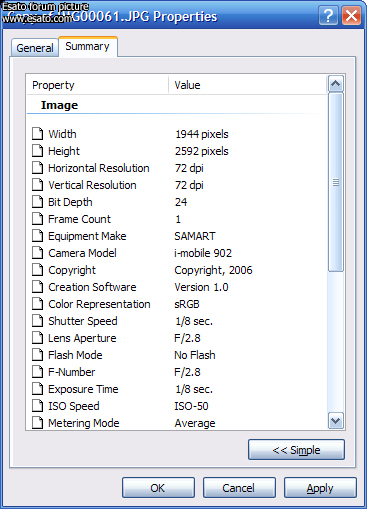Select the icon beside Camera Model
Viewport: 367px width, 509px height.
(x=38, y=253)
